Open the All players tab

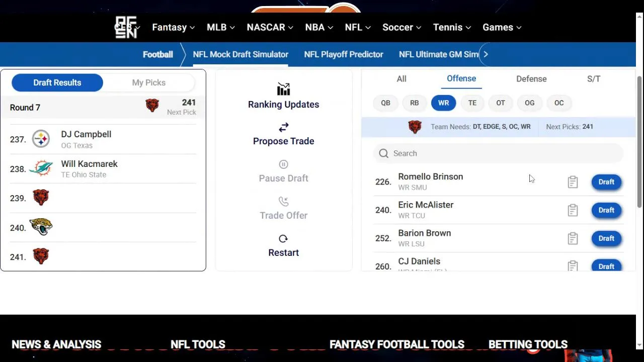[401, 79]
